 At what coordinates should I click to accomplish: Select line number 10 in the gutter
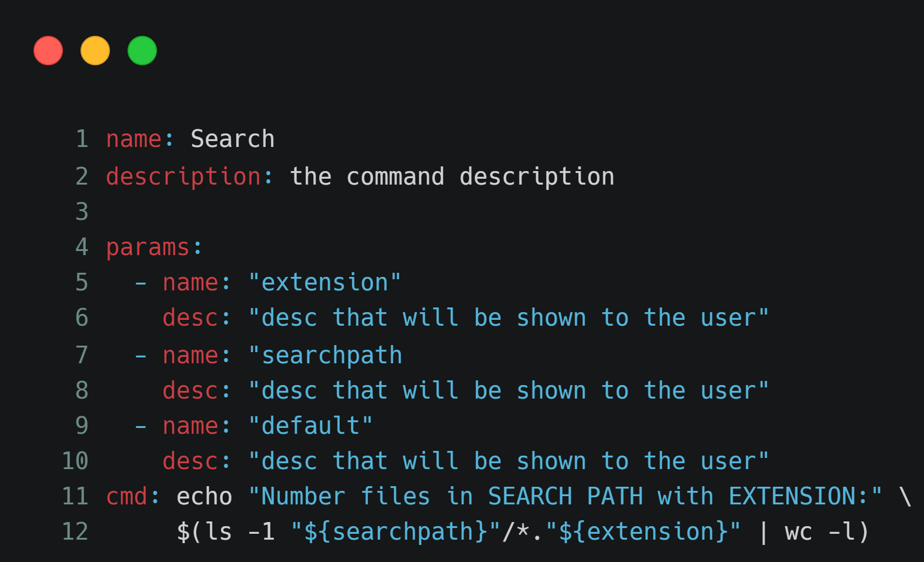pos(75,461)
